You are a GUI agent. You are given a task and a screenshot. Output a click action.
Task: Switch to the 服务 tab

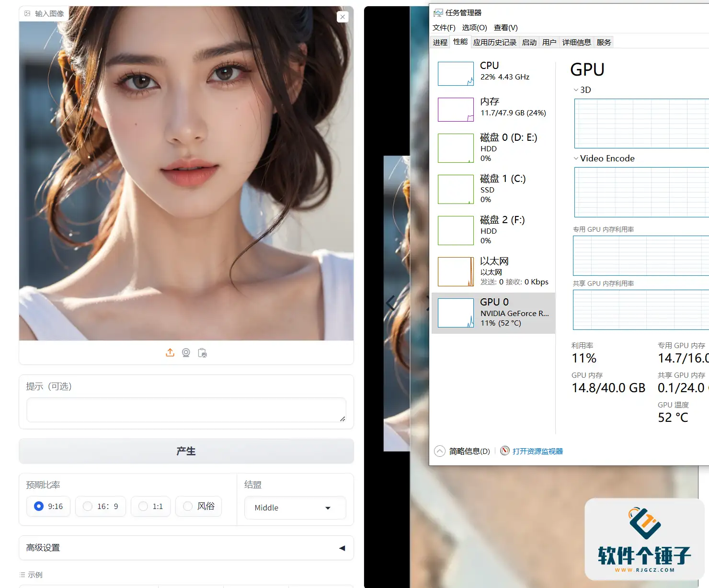[604, 42]
